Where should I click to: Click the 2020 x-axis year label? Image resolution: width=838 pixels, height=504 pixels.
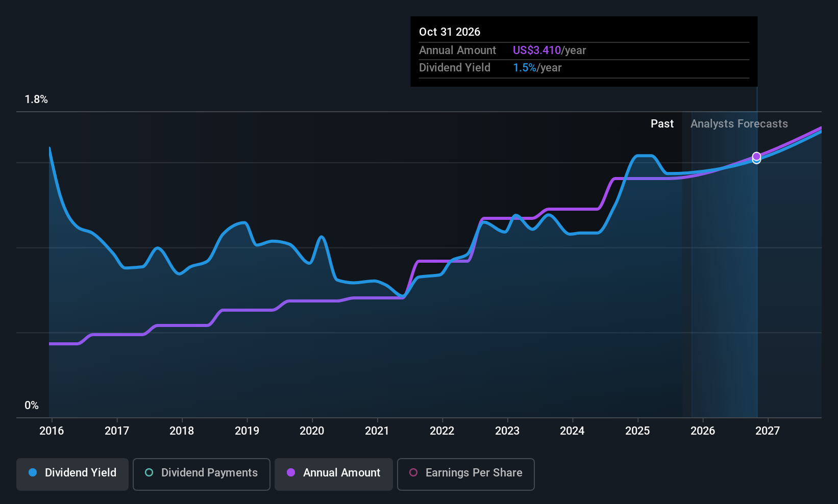pyautogui.click(x=312, y=431)
